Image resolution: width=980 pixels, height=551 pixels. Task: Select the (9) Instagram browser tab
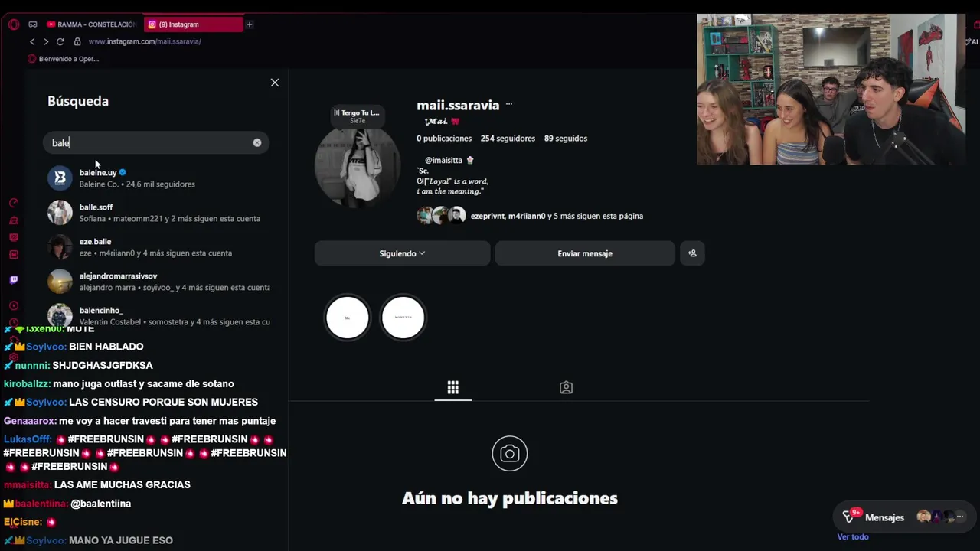click(193, 24)
